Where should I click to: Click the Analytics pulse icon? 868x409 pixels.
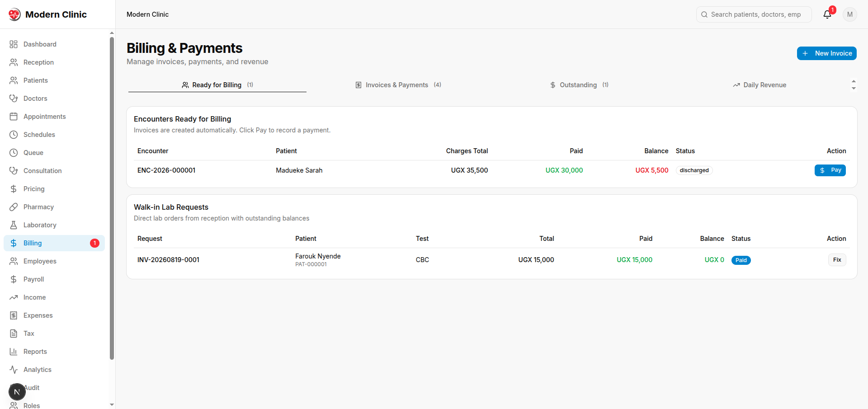point(14,370)
